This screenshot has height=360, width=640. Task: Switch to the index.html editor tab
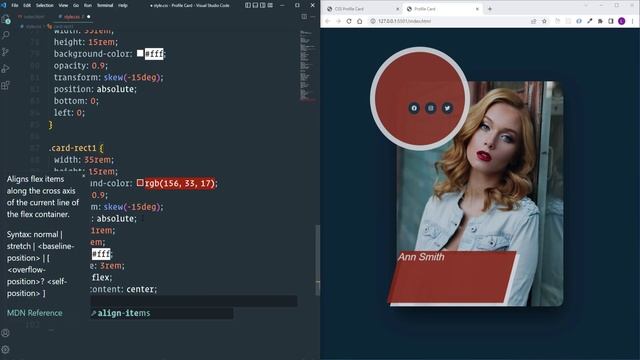tap(32, 17)
